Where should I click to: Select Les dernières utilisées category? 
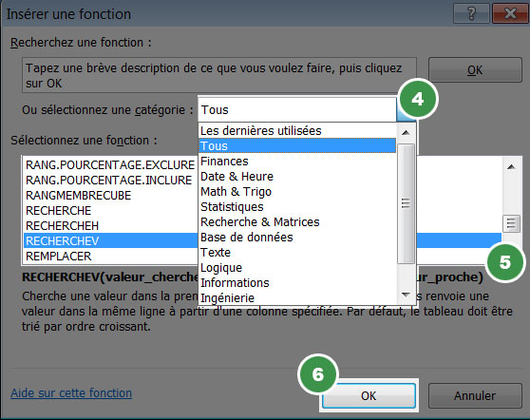(x=297, y=130)
